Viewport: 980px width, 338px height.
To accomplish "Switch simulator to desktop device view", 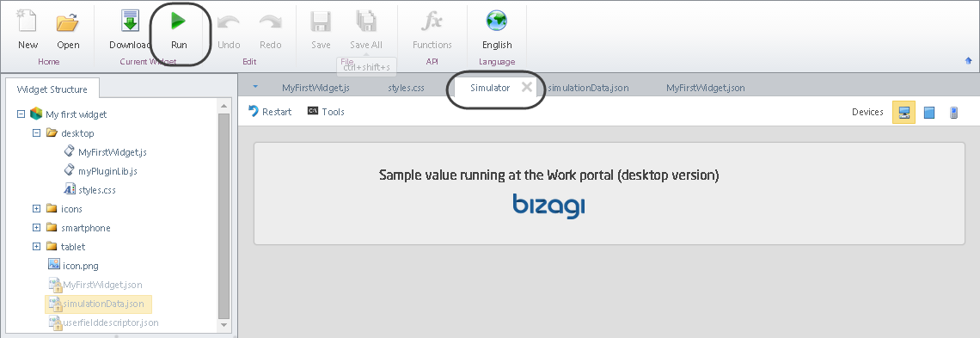I will coord(903,113).
